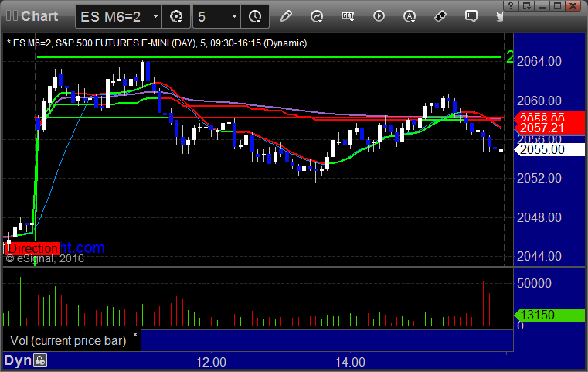588x372 pixels.
Task: Select the drawing pencil tool
Action: tap(286, 16)
